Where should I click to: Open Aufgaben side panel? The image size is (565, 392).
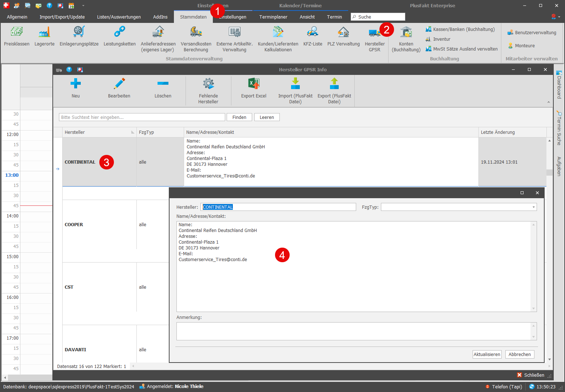pos(559,166)
